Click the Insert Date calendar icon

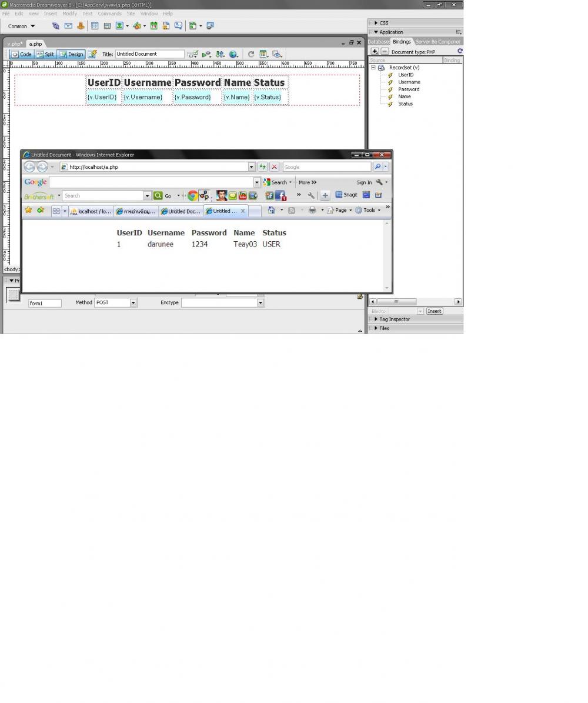pos(153,26)
